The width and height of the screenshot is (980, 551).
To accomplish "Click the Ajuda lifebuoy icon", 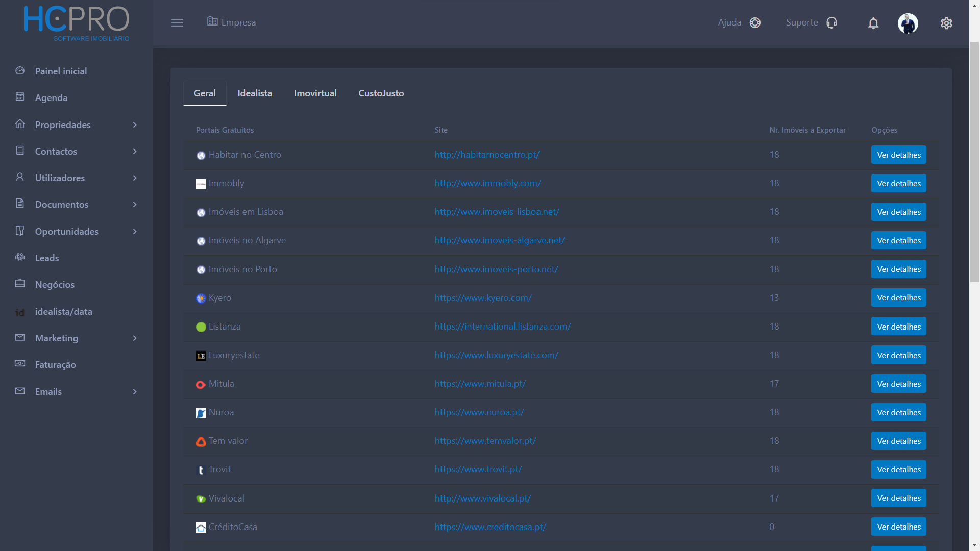I will pos(755,22).
